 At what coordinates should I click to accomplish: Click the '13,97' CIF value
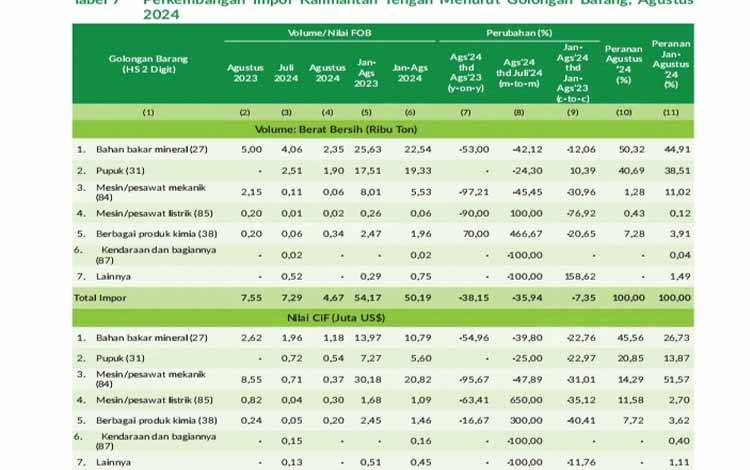click(368, 338)
